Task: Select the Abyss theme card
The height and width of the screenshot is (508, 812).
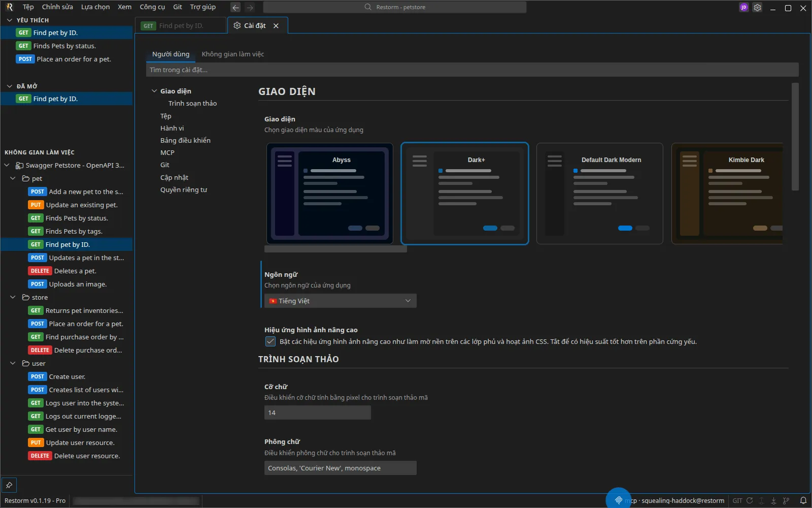Action: pyautogui.click(x=330, y=194)
